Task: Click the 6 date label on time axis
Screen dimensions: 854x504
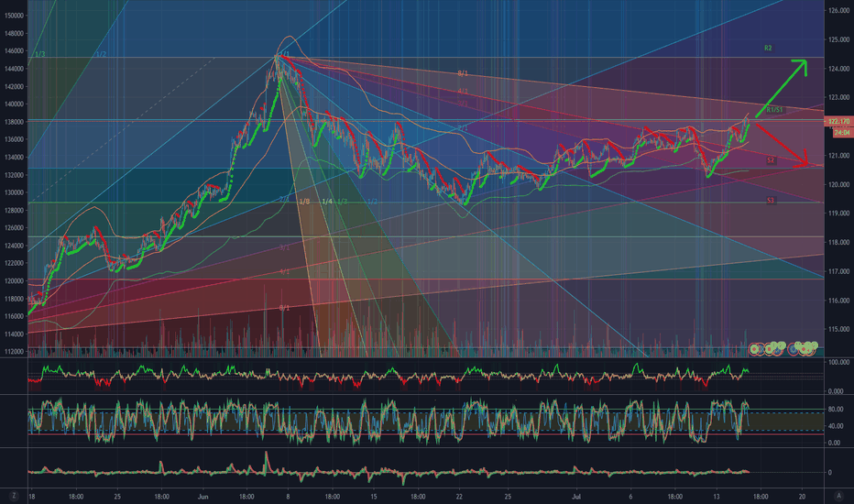Action: 630,497
